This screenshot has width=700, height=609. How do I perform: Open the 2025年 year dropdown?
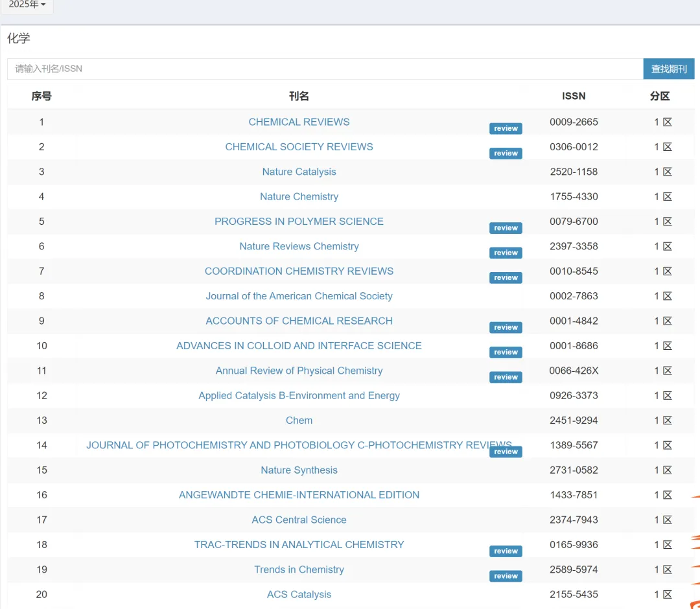[27, 5]
